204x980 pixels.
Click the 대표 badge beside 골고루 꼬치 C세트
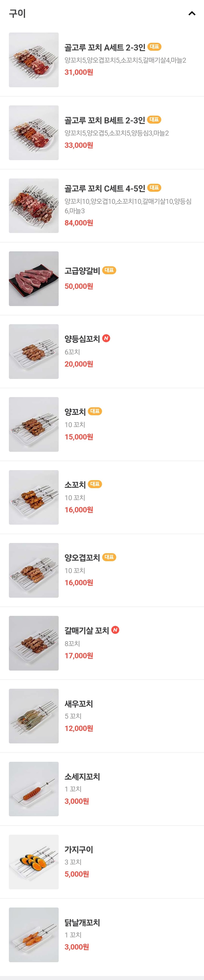pos(155,188)
